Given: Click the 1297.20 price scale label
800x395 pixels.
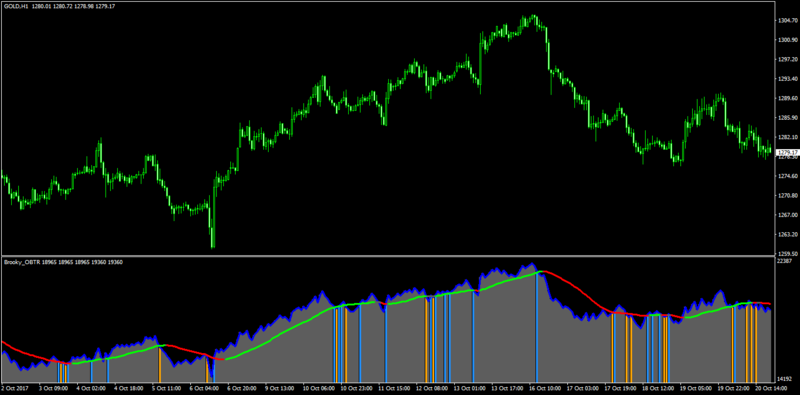Looking at the screenshot, I should pyautogui.click(x=788, y=59).
